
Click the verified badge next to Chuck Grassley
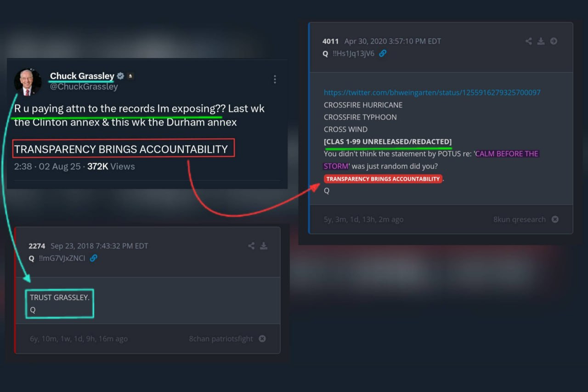coord(120,76)
